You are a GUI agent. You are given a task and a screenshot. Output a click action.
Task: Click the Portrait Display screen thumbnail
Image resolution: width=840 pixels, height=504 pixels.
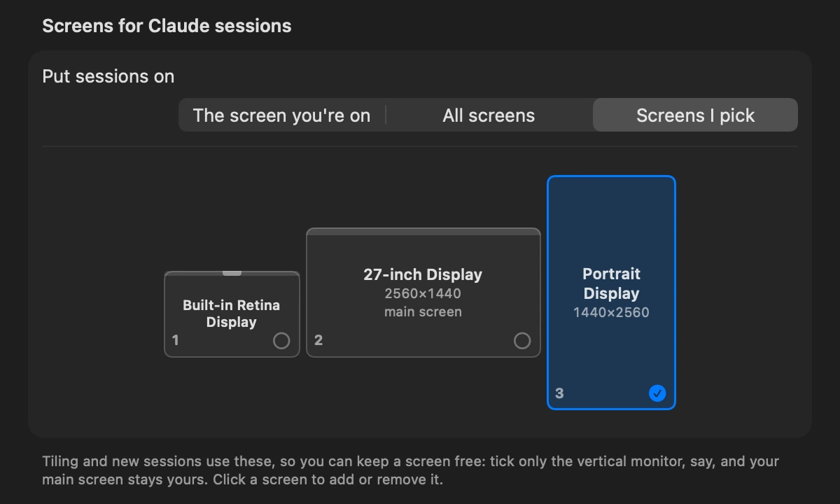coord(611,293)
